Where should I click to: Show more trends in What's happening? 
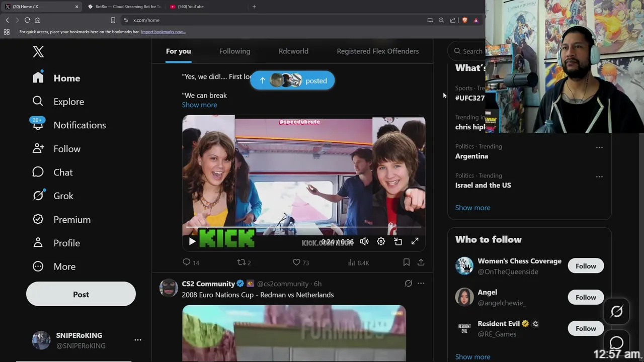tap(472, 207)
